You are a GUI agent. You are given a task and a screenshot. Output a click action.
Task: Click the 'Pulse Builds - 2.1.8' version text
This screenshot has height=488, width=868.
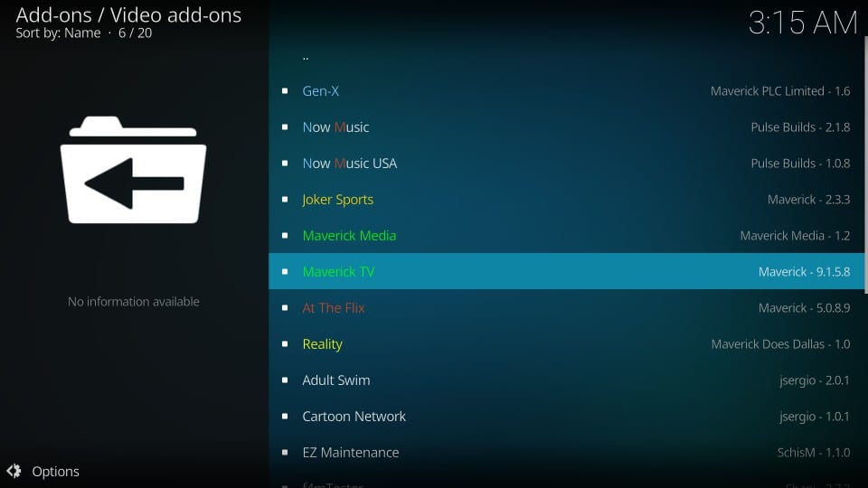coord(800,127)
